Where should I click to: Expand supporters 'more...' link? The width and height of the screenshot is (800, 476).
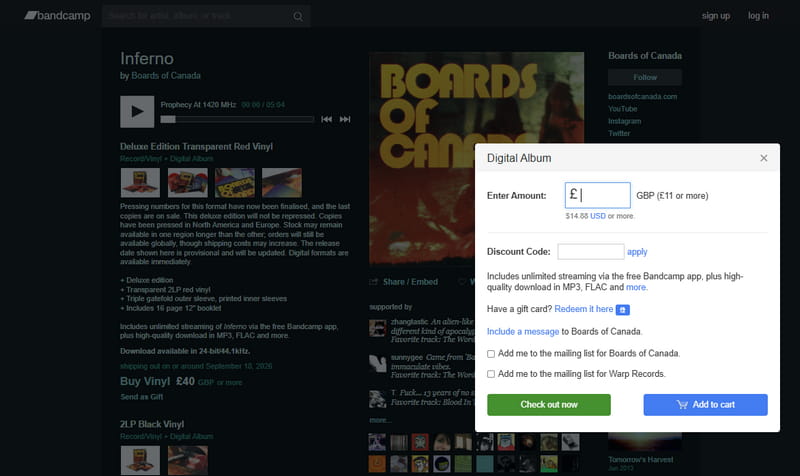[x=380, y=420]
